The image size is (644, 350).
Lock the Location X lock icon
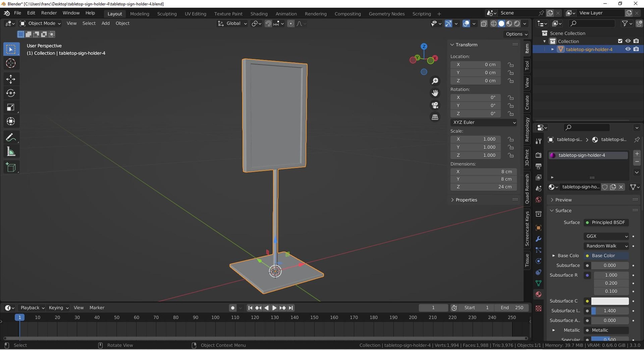point(511,64)
